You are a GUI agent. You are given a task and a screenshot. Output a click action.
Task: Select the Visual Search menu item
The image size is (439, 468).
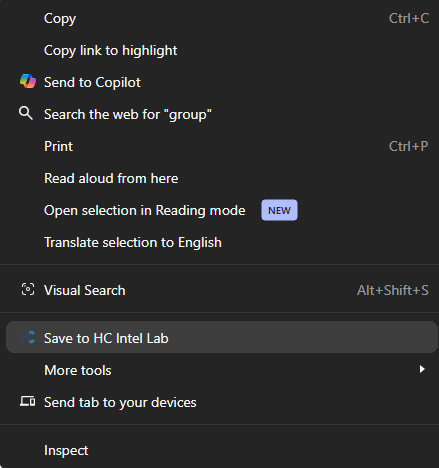(219, 290)
